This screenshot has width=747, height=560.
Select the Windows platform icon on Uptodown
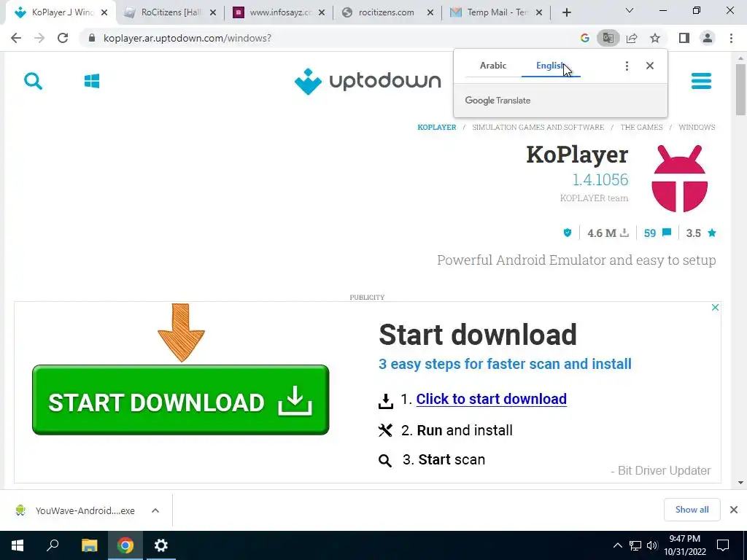pos(91,81)
